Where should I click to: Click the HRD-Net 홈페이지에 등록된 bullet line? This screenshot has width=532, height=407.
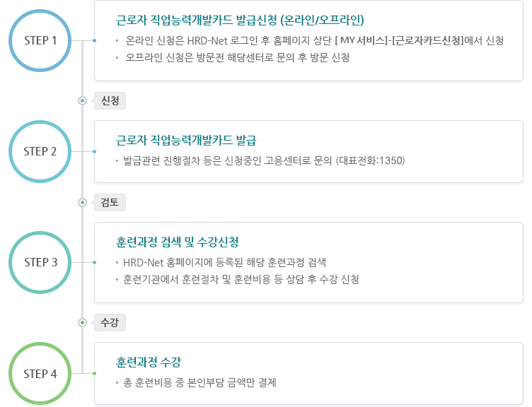click(224, 262)
